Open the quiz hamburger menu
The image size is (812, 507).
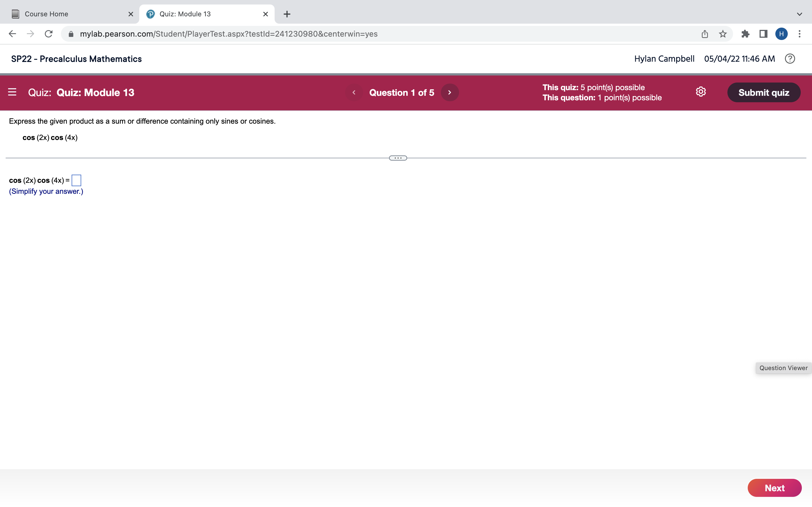tap(12, 92)
